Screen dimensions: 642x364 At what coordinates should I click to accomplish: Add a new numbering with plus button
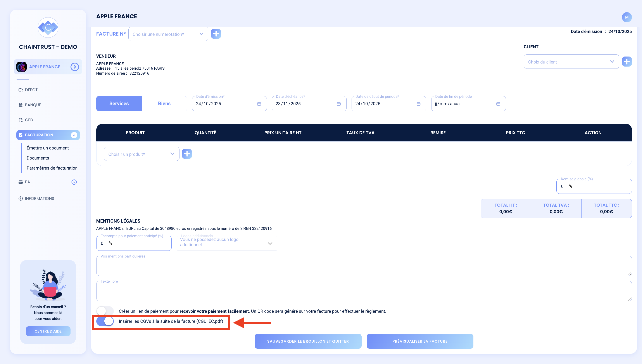click(216, 34)
